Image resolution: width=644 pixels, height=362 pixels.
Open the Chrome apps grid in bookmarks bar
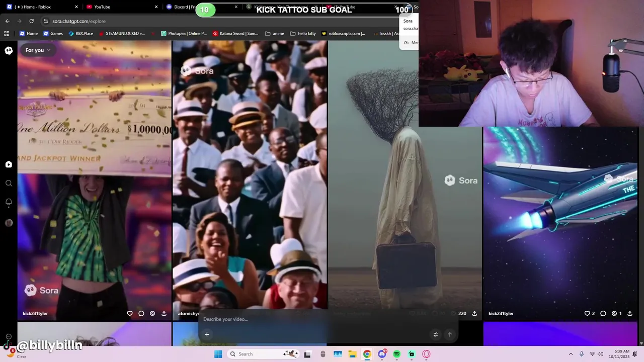point(7,34)
